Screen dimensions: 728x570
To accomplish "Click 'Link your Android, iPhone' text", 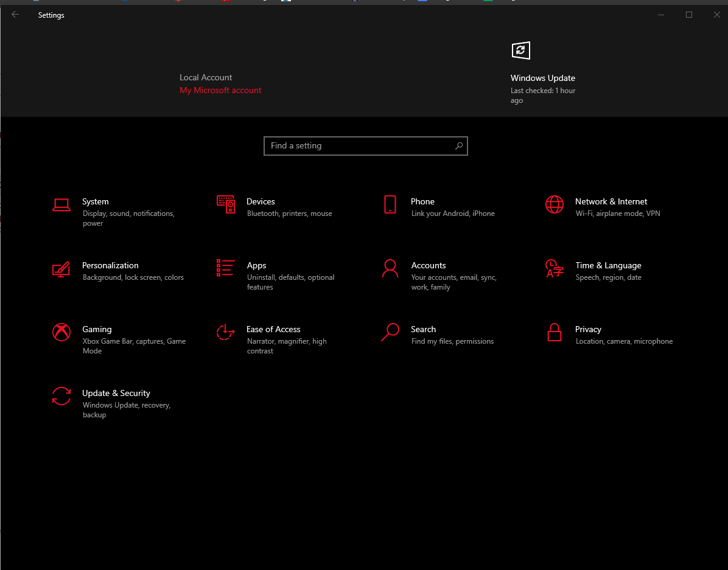I will coord(453,214).
